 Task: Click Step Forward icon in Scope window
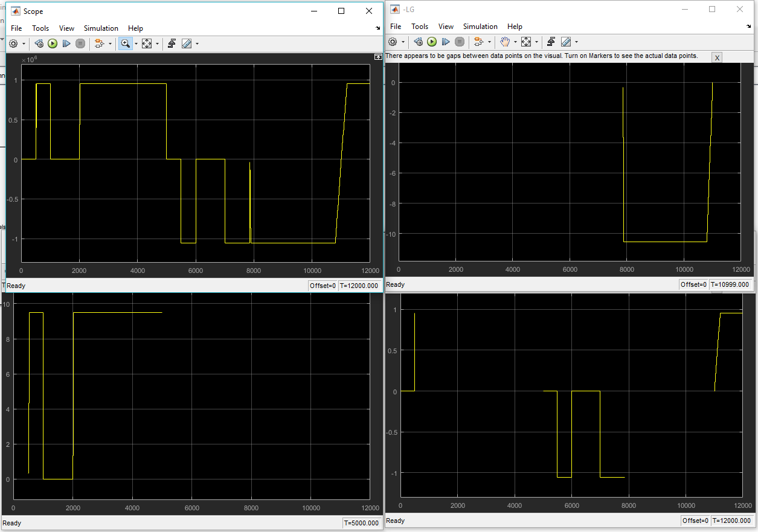[66, 43]
